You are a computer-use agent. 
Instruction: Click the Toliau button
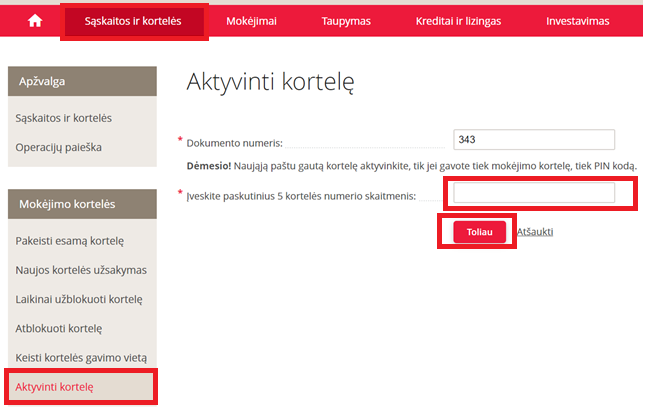(x=479, y=232)
